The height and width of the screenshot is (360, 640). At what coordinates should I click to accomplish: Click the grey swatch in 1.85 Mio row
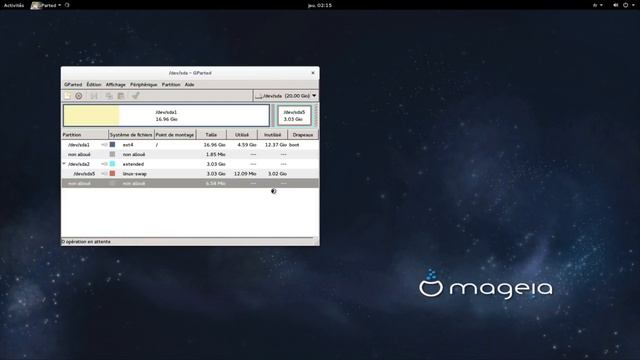coord(113,154)
